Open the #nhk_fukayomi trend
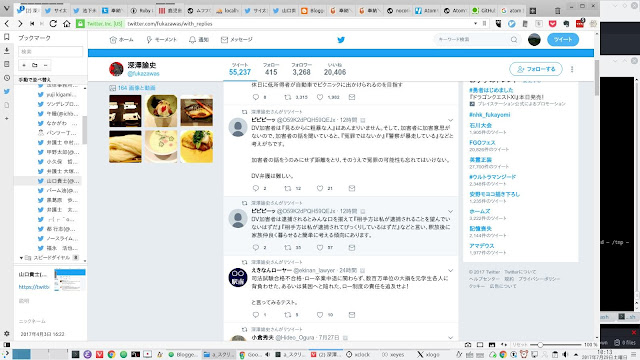The image size is (640, 360). click(489, 115)
